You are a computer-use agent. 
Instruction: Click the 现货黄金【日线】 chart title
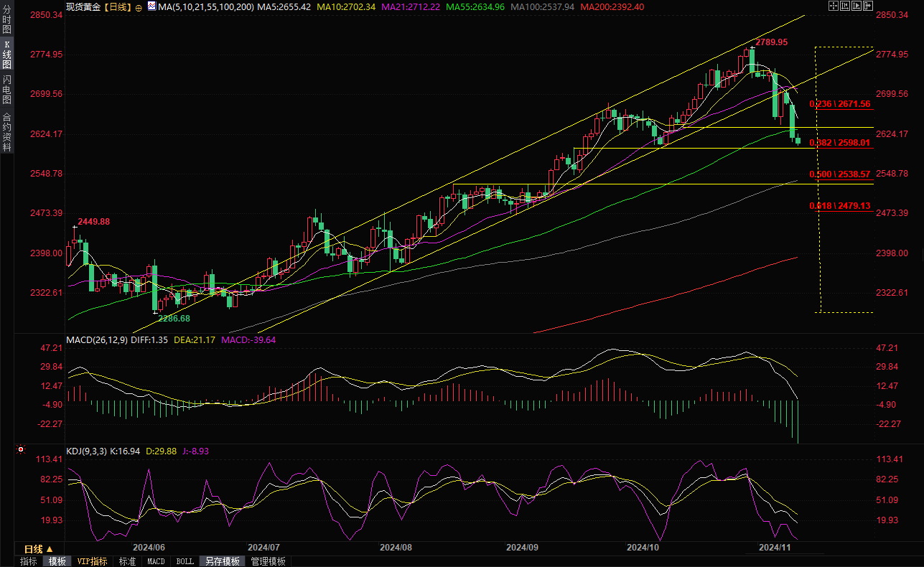point(98,6)
